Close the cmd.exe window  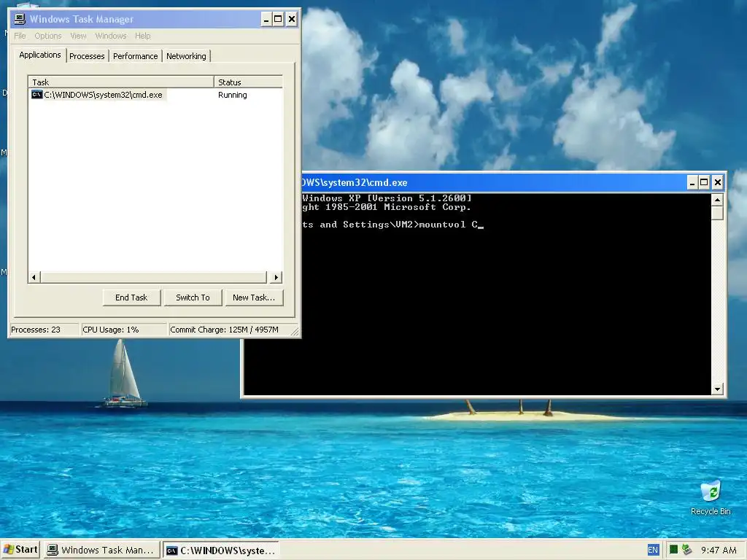(718, 182)
